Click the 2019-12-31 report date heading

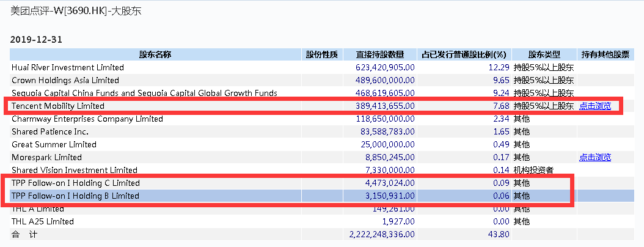point(37,40)
